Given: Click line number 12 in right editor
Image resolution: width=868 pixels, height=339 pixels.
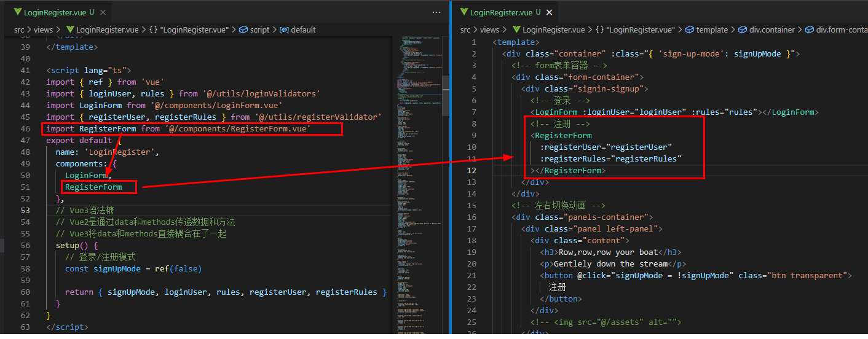Looking at the screenshot, I should [x=471, y=170].
